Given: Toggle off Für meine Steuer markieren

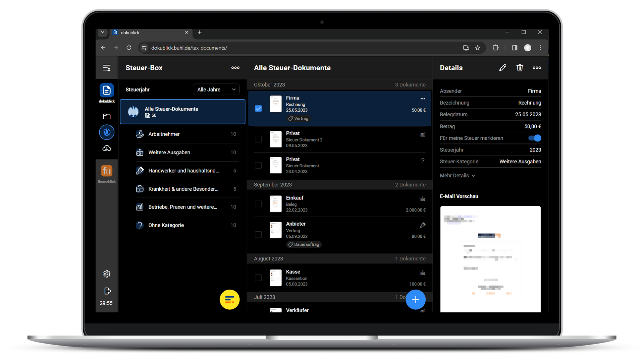Looking at the screenshot, I should click(535, 138).
